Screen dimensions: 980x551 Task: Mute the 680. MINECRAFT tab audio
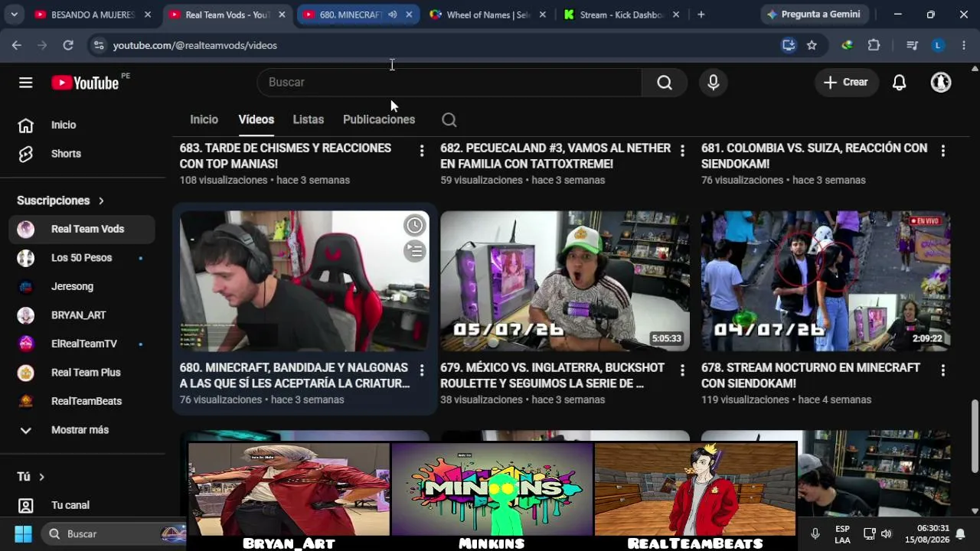point(393,15)
